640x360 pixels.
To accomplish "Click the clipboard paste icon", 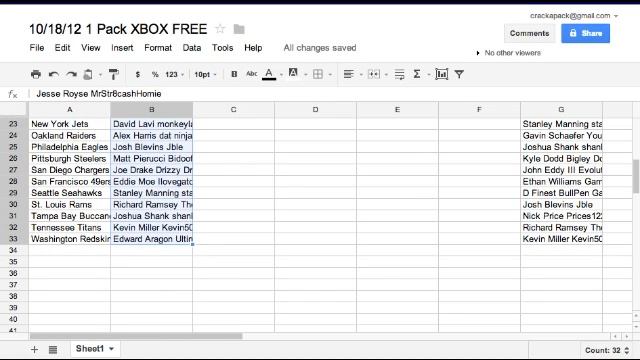I will [88, 74].
